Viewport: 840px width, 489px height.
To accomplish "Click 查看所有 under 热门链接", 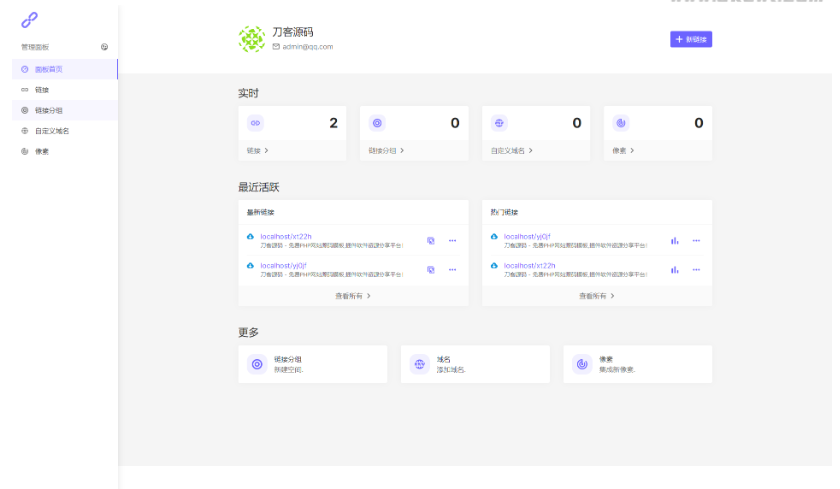I will click(x=597, y=296).
